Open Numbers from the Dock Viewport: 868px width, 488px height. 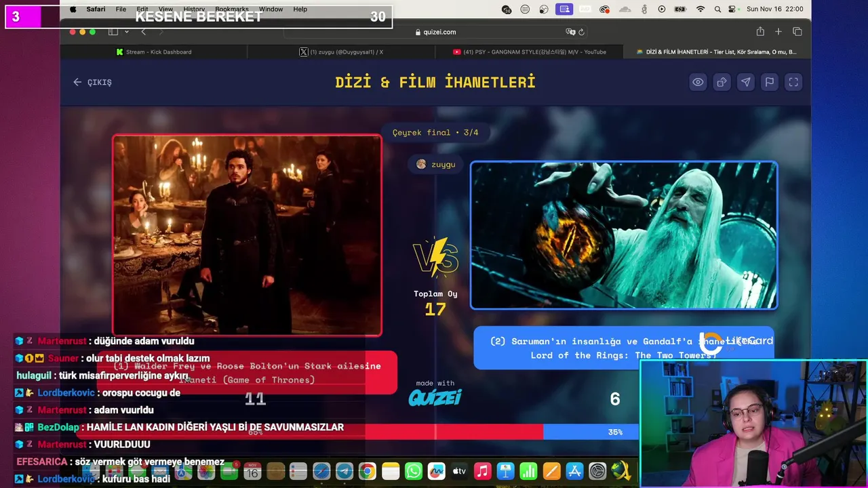pyautogui.click(x=528, y=471)
